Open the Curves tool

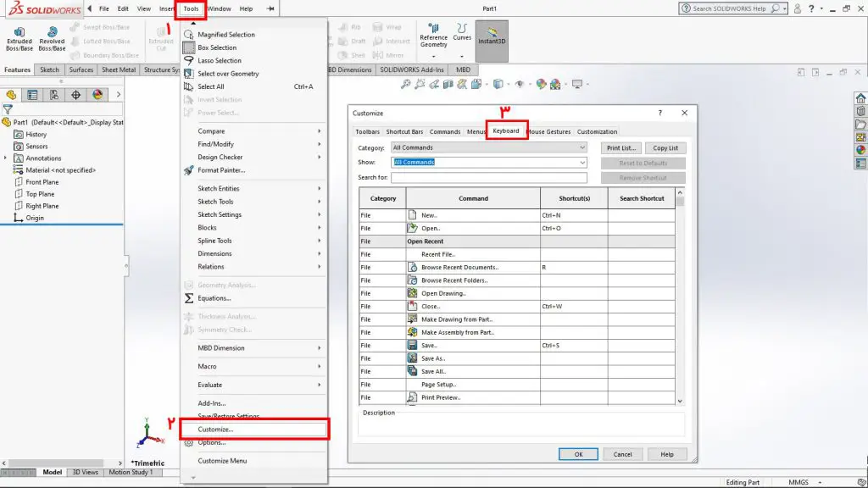462,32
